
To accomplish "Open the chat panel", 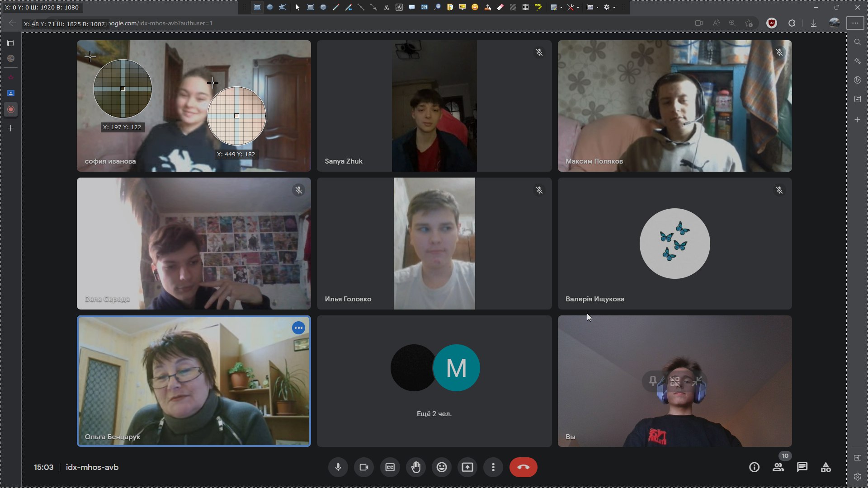I will (x=802, y=467).
